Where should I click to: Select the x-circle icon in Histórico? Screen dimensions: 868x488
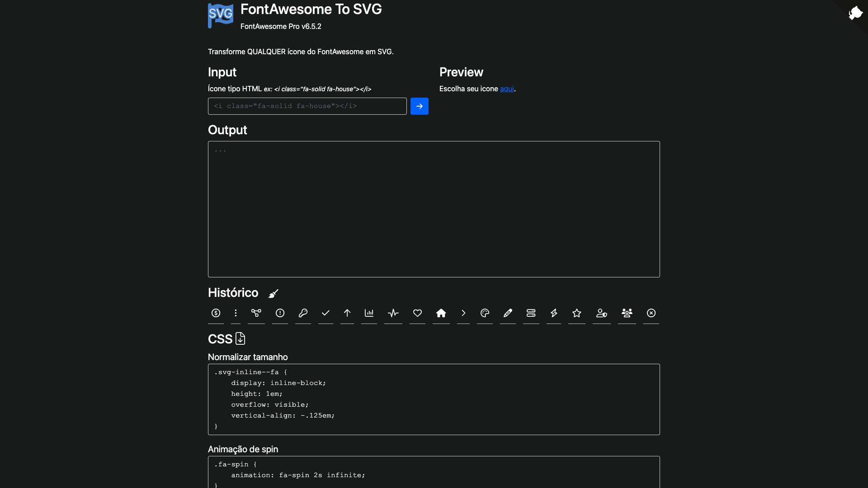tap(651, 313)
